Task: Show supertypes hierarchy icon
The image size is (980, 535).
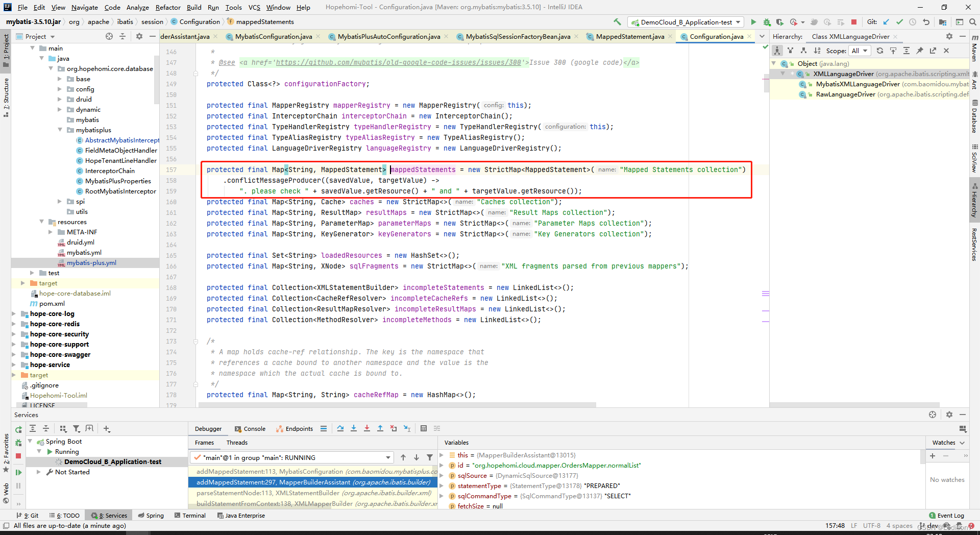Action: (x=790, y=51)
